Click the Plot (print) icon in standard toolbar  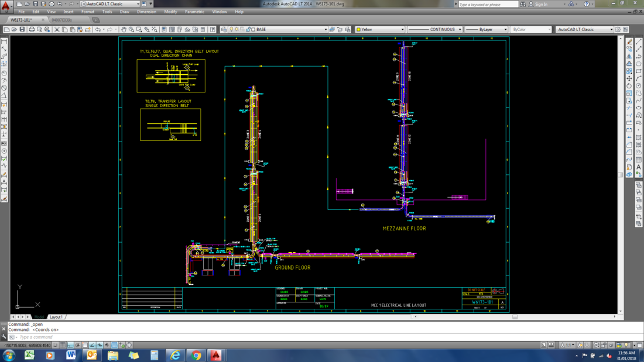pyautogui.click(x=32, y=30)
